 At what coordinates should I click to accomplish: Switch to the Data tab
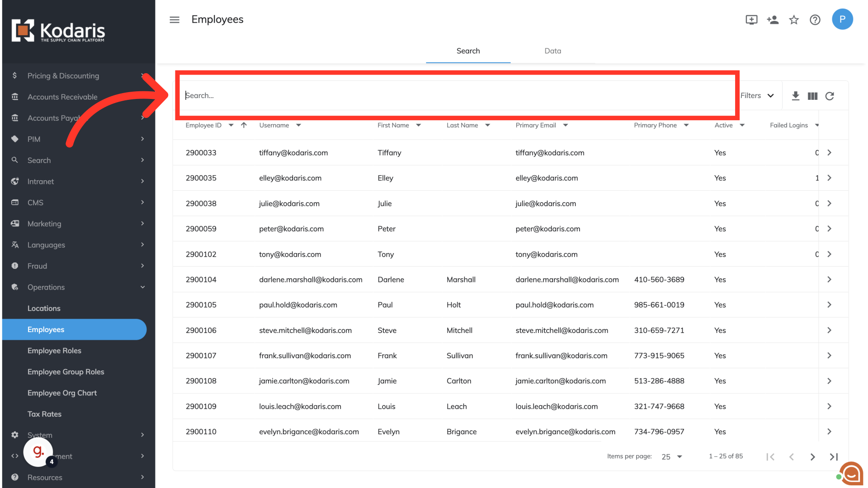(x=552, y=51)
